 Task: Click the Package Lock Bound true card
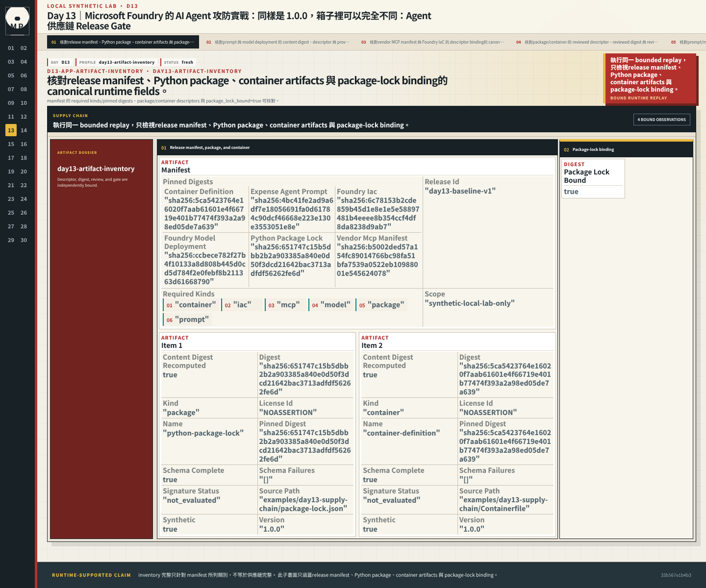point(593,178)
